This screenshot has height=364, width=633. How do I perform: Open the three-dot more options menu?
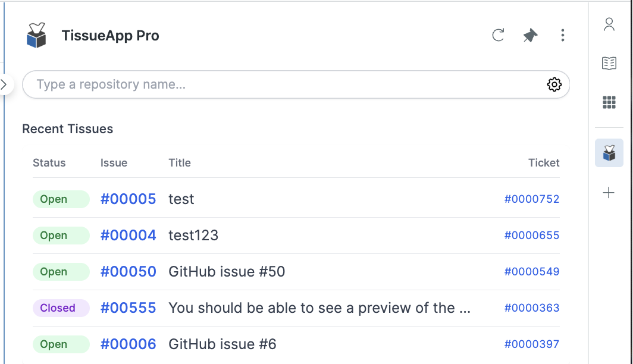click(x=562, y=35)
